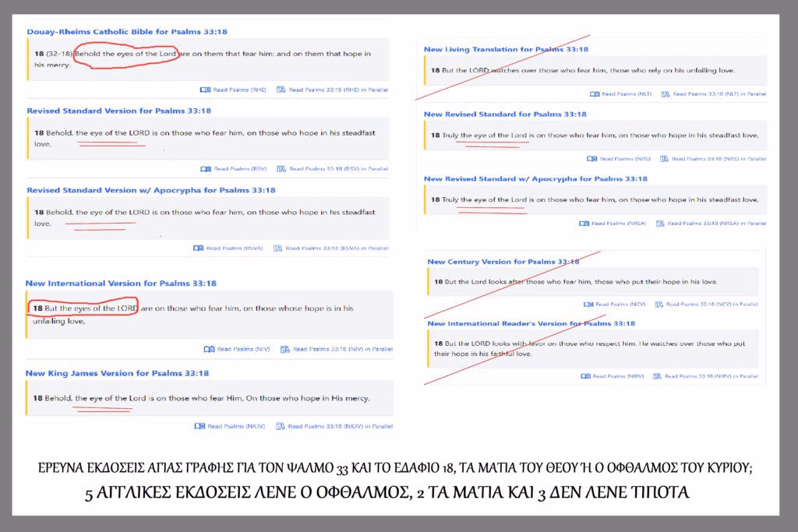Viewport: 798px width, 532px height.
Task: Click open-book icon beside Read Psalms (NLT)
Action: click(x=595, y=94)
